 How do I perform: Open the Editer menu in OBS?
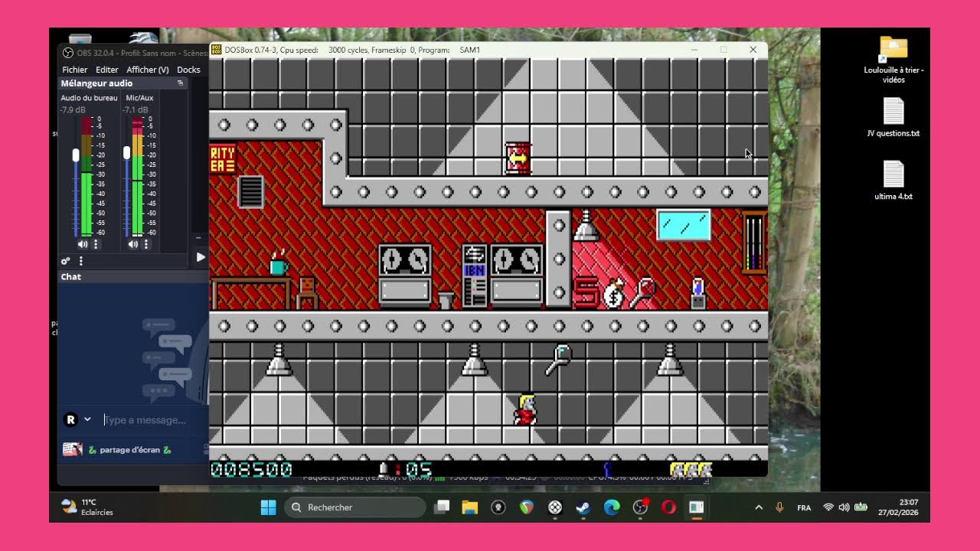point(107,70)
